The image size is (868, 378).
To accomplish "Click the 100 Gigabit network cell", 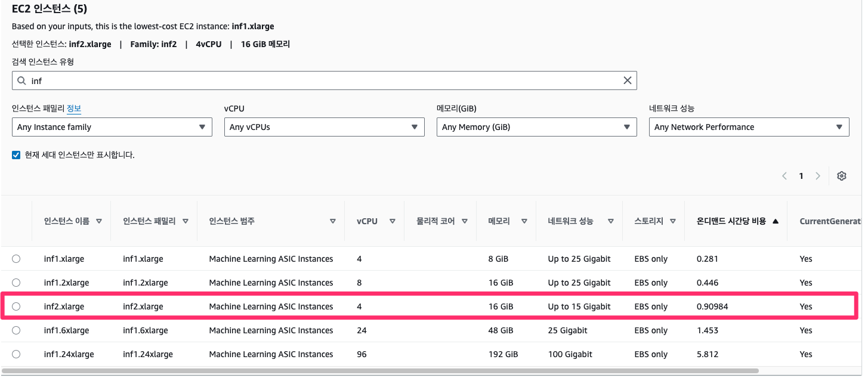I will 570,354.
